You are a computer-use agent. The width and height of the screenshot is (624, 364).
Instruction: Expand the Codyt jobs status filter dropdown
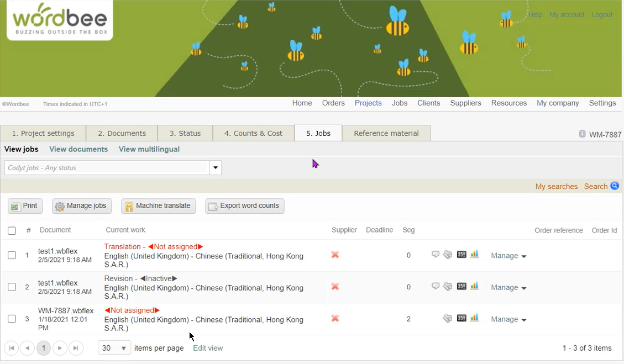tap(216, 167)
